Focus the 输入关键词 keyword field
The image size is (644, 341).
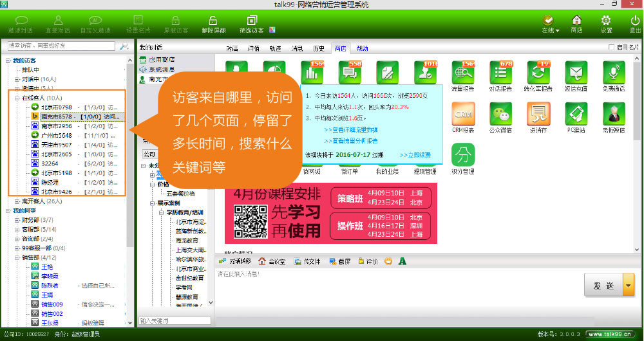[175, 320]
